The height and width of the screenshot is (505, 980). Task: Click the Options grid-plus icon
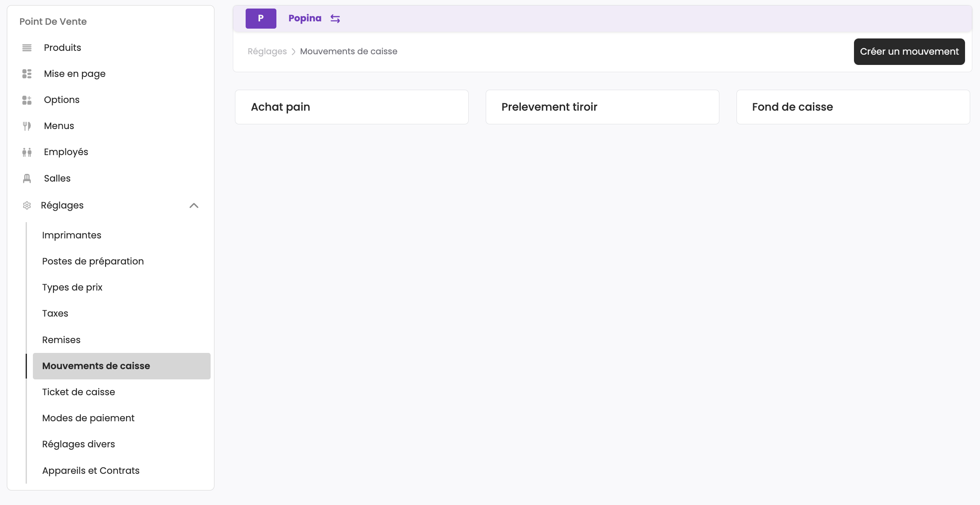click(x=27, y=100)
